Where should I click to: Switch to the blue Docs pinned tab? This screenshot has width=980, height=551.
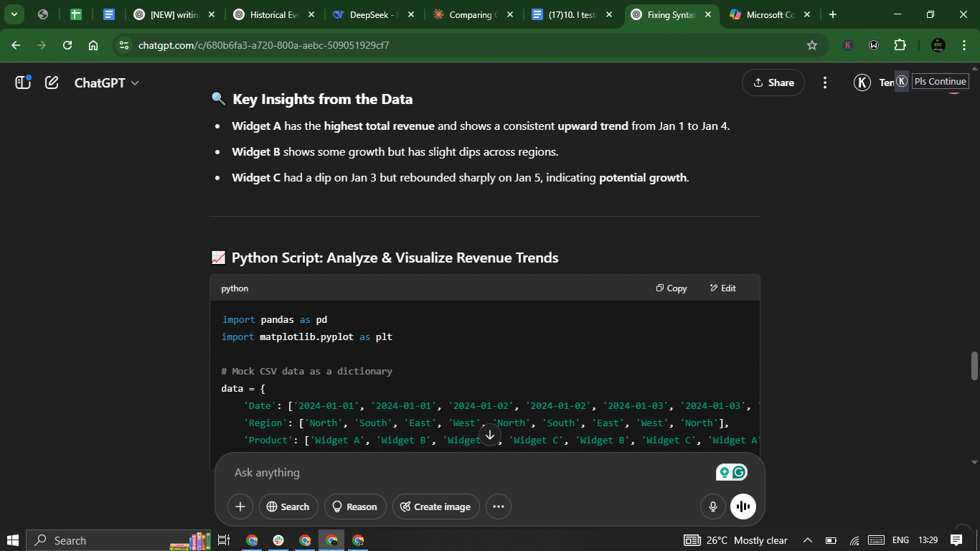click(x=109, y=14)
